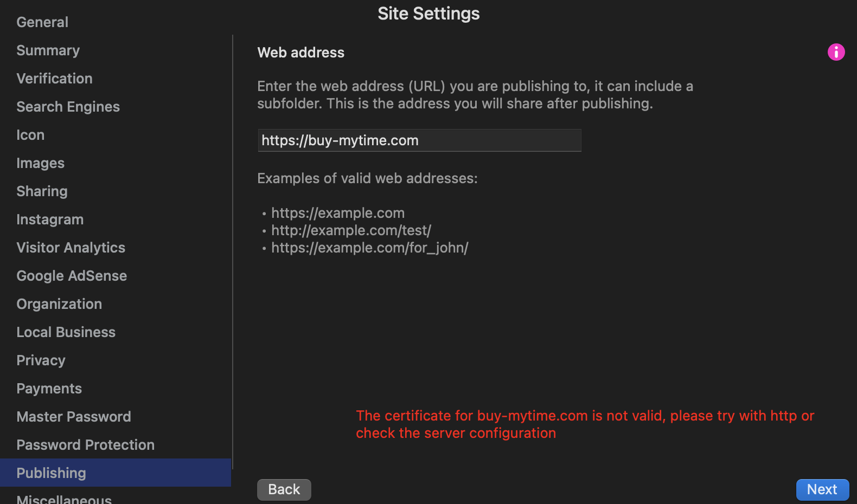Open Master Password settings

tap(74, 417)
